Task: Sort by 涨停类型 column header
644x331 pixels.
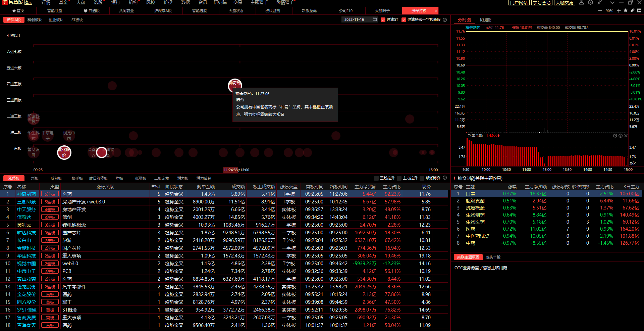Action: click(x=289, y=187)
